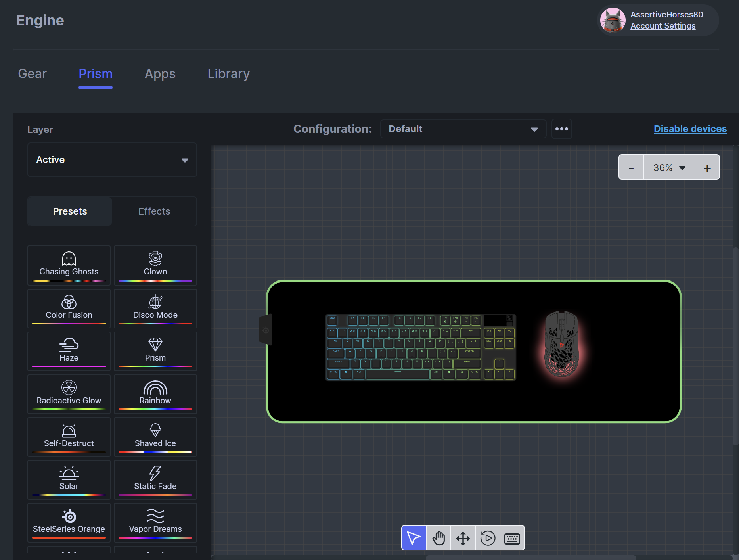The height and width of the screenshot is (560, 739).
Task: Apply the Disco Mode preset
Action: (x=155, y=308)
